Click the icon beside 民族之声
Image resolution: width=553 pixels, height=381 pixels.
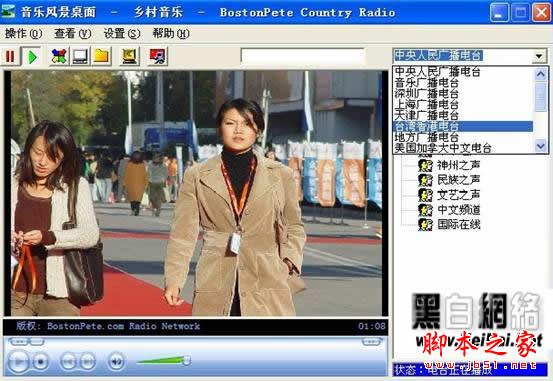click(426, 180)
